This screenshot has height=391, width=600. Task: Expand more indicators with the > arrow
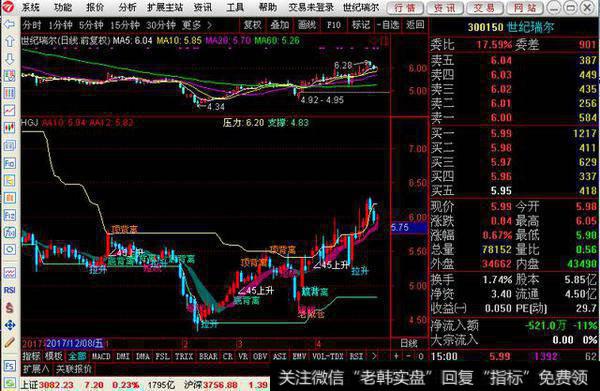click(374, 356)
